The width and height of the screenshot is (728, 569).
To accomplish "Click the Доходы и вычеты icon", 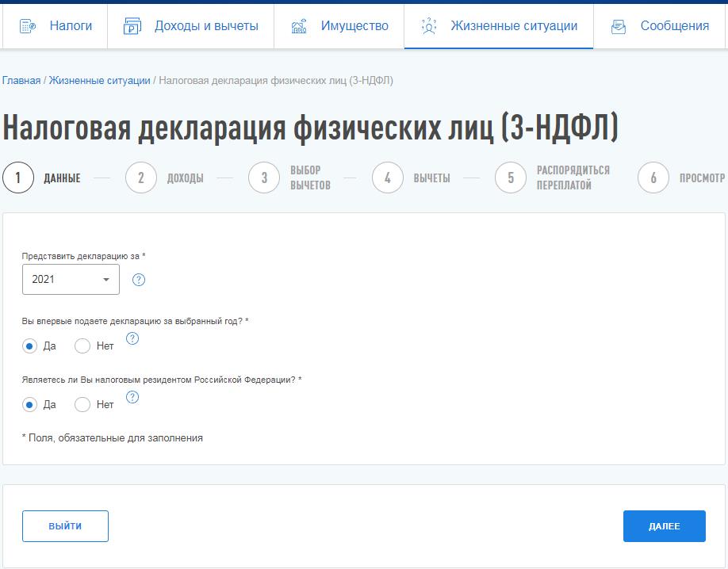I will coord(132,26).
